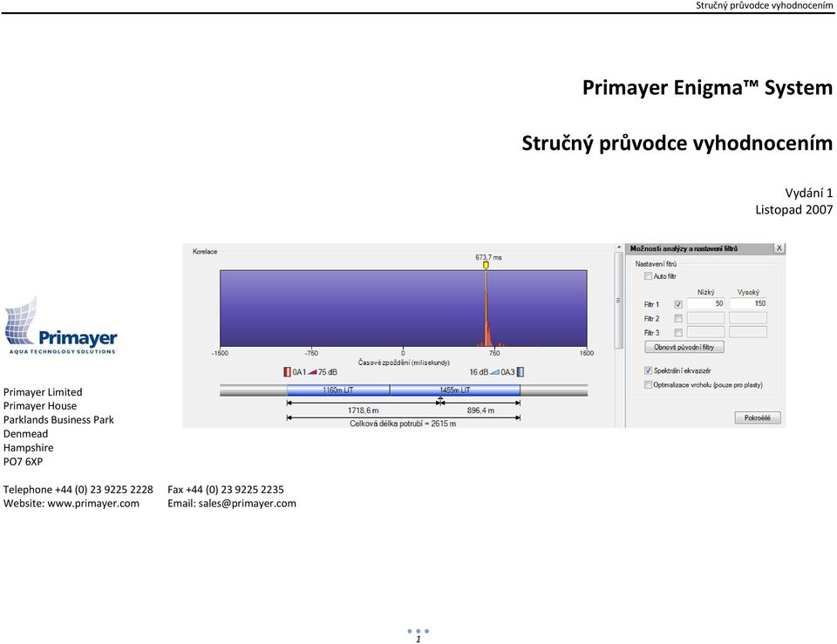Click the Nastavení filtrů group label
Viewport: 837px width, 644px height.
click(656, 264)
